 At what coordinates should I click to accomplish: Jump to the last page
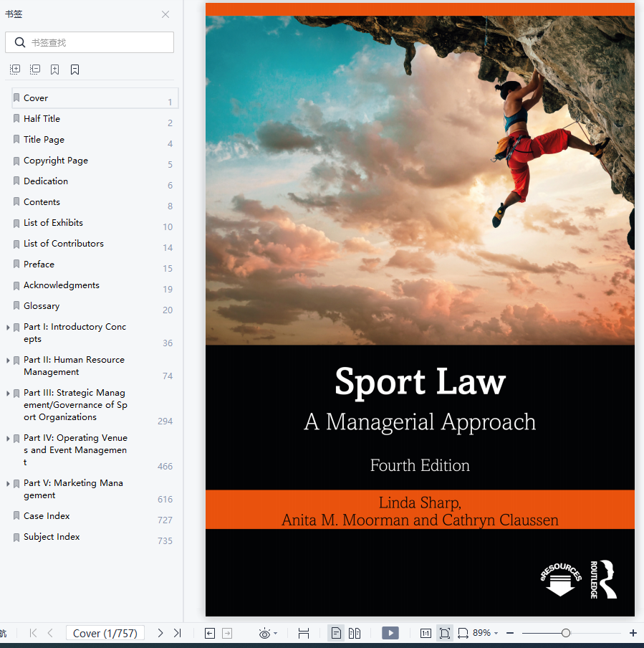coord(177,633)
